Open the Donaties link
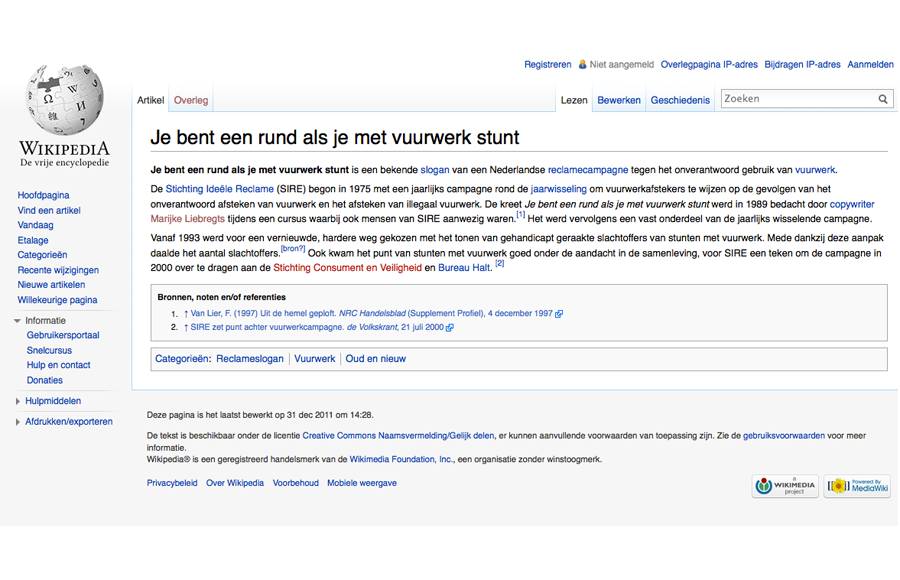 point(45,380)
